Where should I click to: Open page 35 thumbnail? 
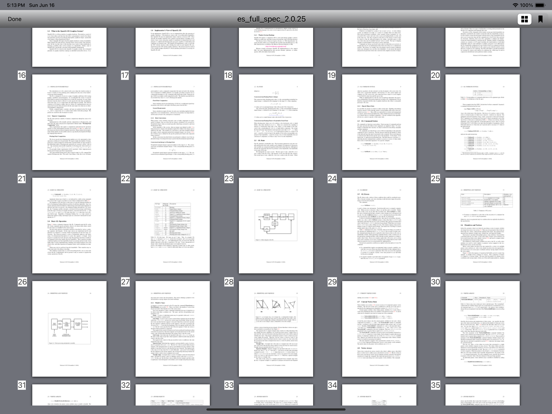coord(482,395)
